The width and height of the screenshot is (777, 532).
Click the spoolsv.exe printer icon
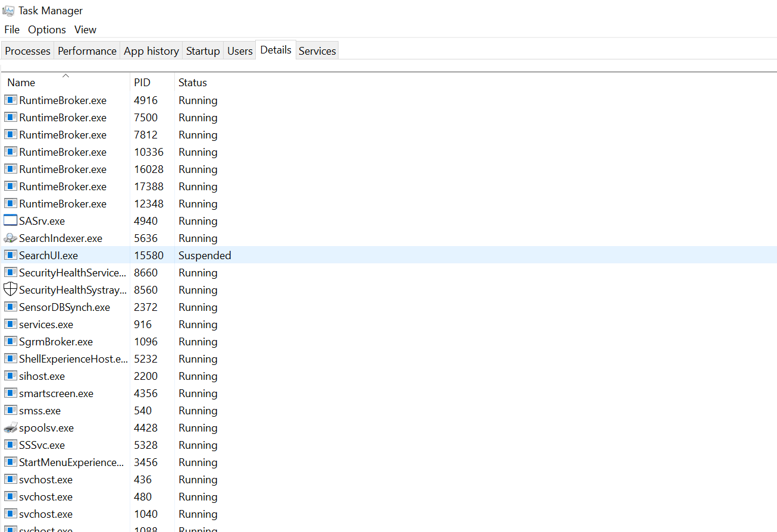[11, 427]
